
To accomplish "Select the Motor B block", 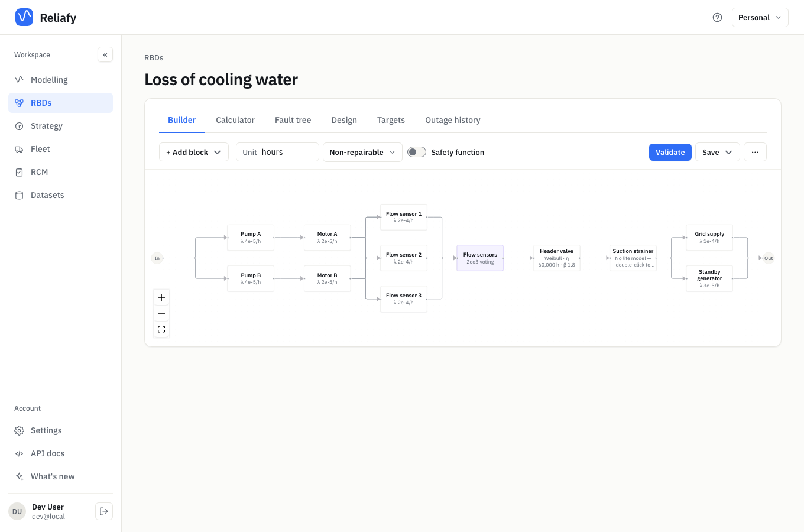I will pyautogui.click(x=327, y=278).
